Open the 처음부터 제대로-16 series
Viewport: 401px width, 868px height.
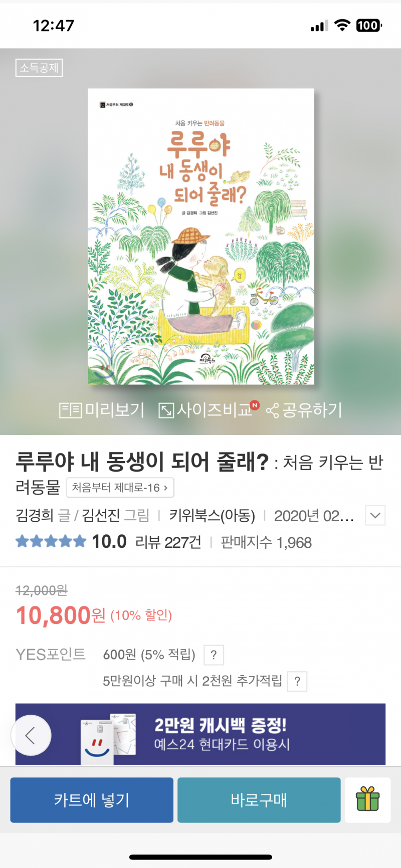coord(120,488)
